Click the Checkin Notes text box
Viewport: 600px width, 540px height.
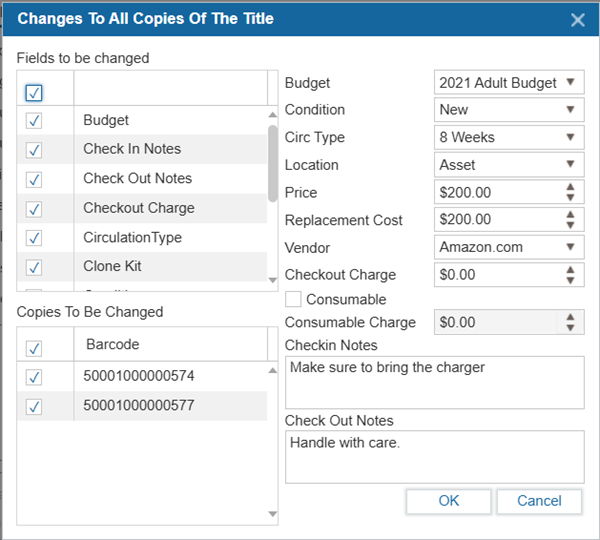(x=434, y=382)
